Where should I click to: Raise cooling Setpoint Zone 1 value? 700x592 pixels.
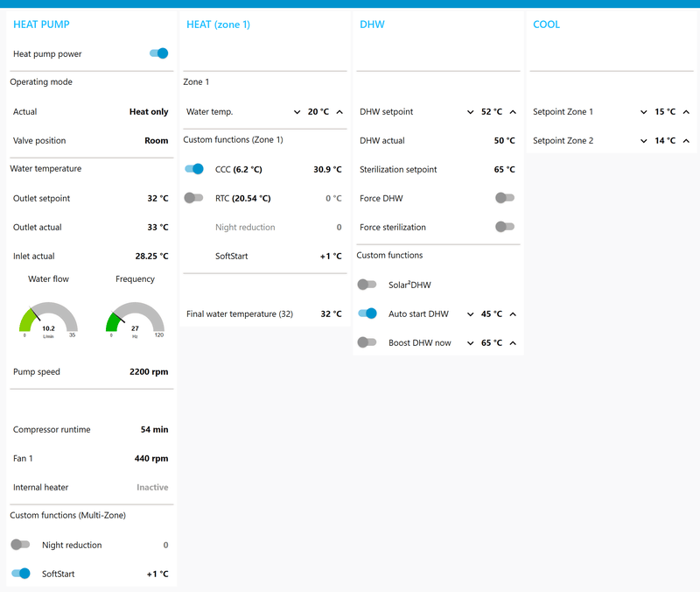tap(686, 112)
